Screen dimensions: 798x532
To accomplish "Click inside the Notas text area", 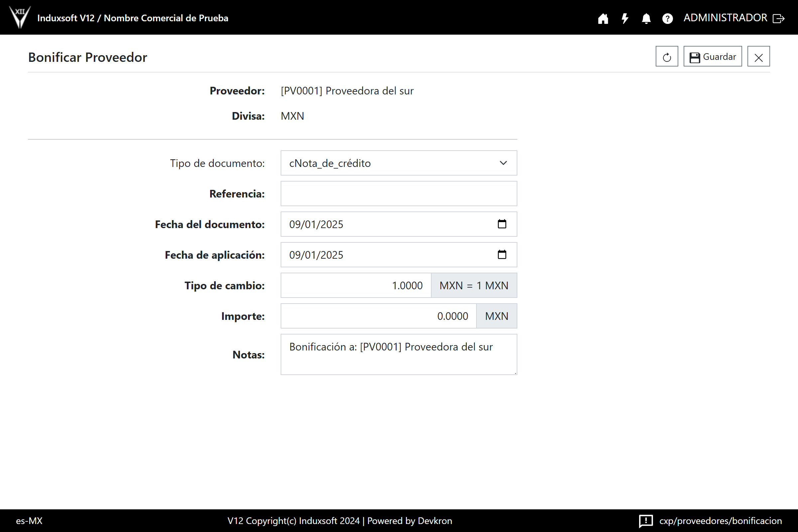I will click(x=399, y=354).
